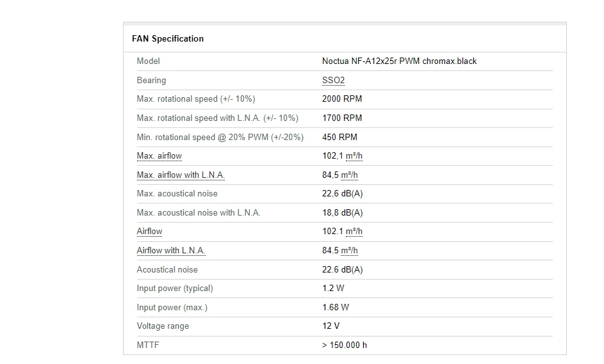Click the "FAN Specification" heading

[168, 39]
